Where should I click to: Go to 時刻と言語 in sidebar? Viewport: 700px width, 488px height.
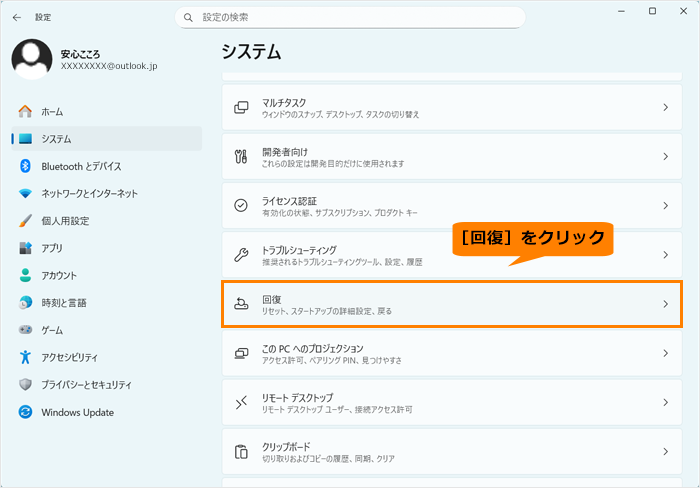pos(64,303)
